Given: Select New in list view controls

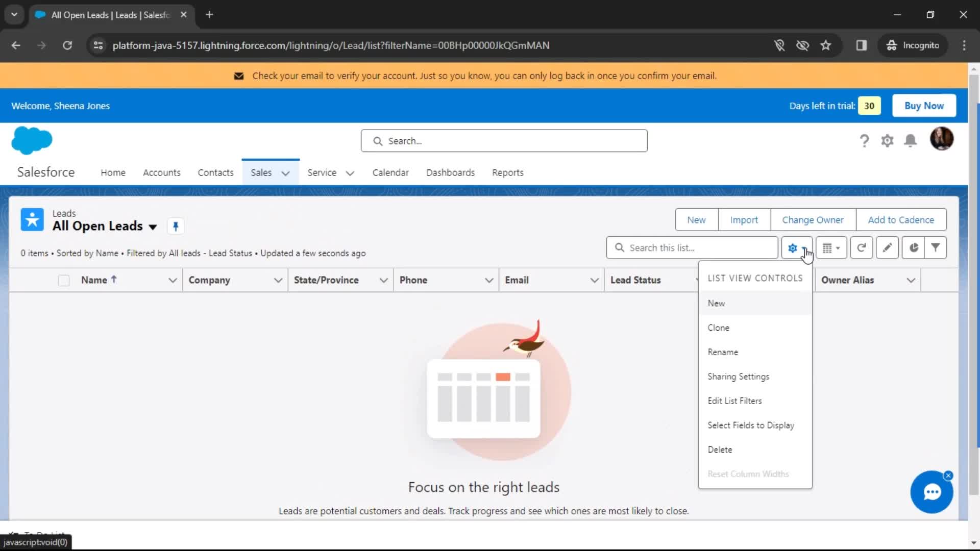Looking at the screenshot, I should pyautogui.click(x=755, y=303).
